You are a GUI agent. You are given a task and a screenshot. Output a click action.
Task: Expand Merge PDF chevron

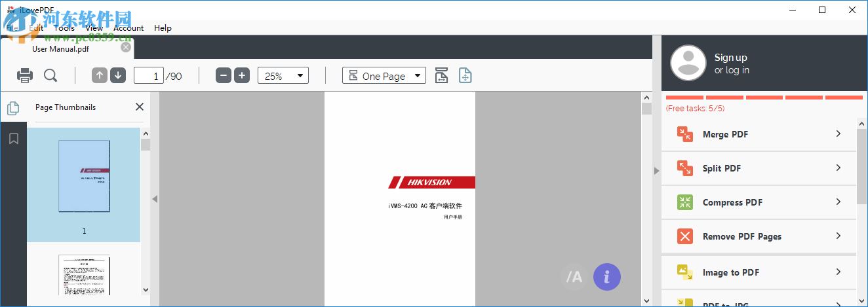click(x=838, y=134)
